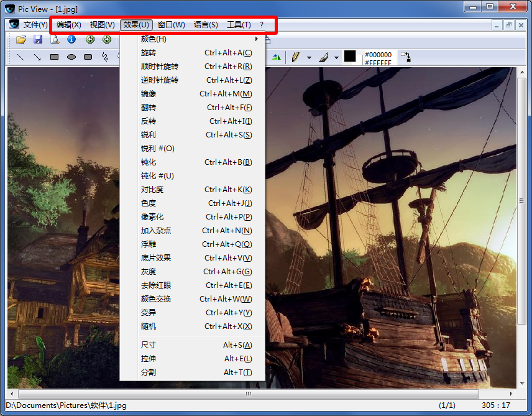
Task: Select the ellipse shape tool
Action: [71, 57]
